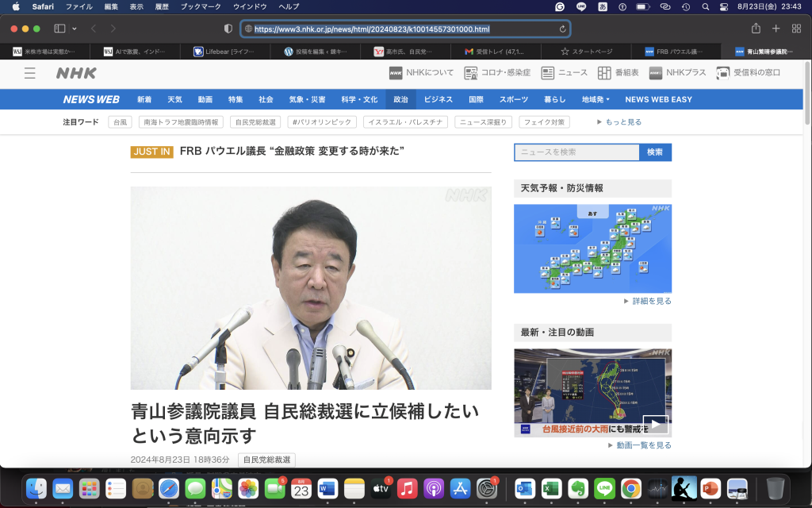812x508 pixels.
Task: Click the 検索 search button
Action: tap(655, 152)
